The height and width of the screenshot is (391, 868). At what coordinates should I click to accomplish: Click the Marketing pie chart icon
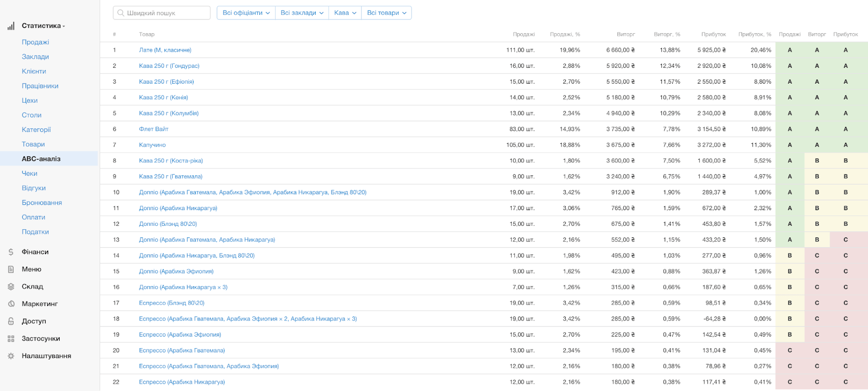(11, 304)
